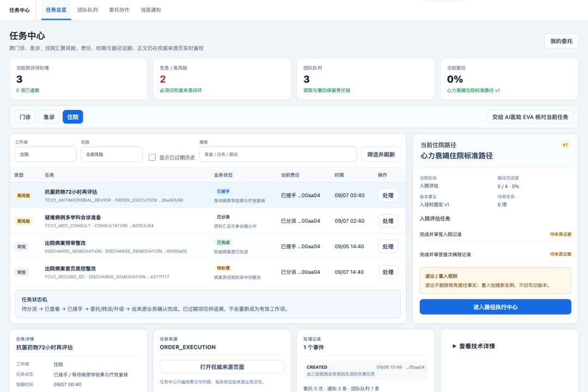588x392 pixels.
Task: Click 高风险 tag of 抗菌药物 row
Action: click(x=23, y=195)
